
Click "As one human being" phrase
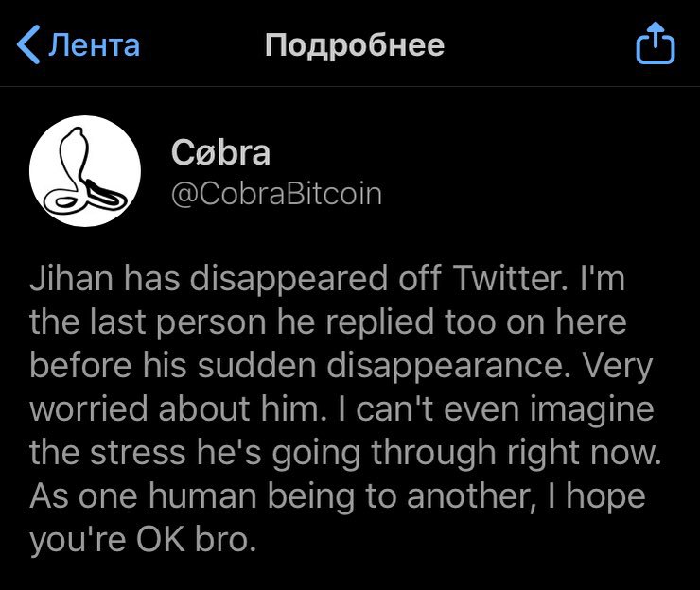point(192,497)
